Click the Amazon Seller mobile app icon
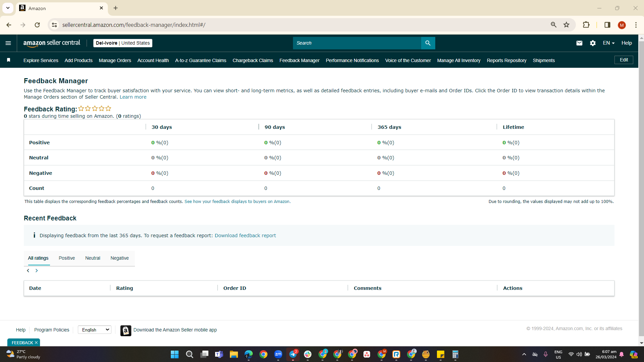Image resolution: width=644 pixels, height=362 pixels. click(126, 330)
